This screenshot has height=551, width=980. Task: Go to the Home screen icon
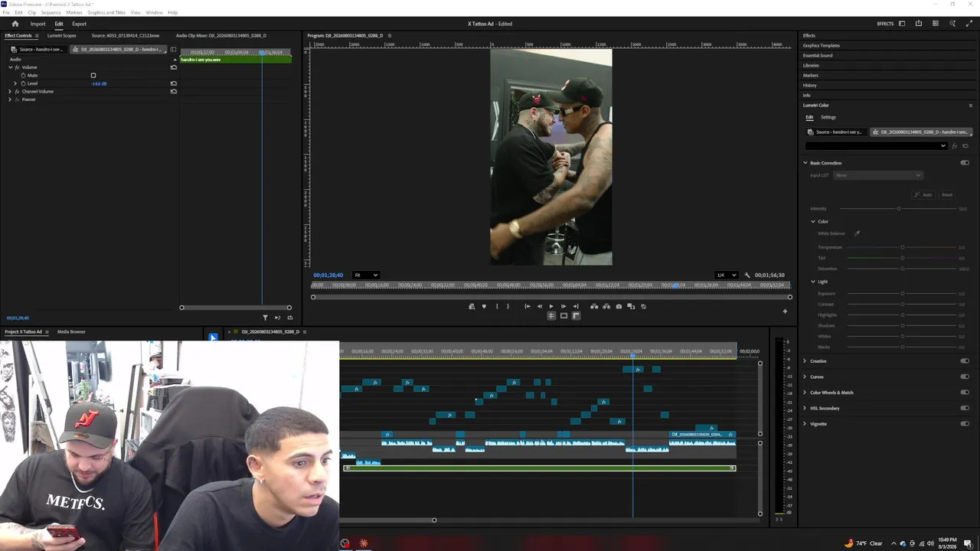15,24
